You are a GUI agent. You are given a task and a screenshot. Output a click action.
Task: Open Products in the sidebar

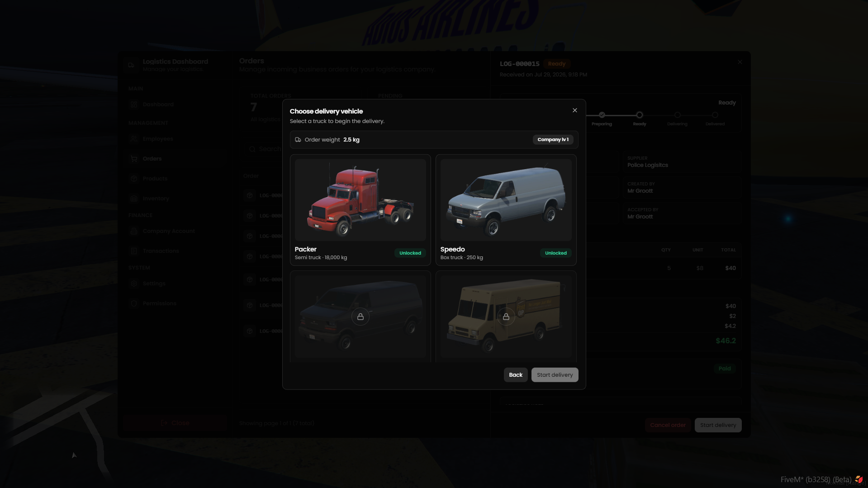coord(175,179)
